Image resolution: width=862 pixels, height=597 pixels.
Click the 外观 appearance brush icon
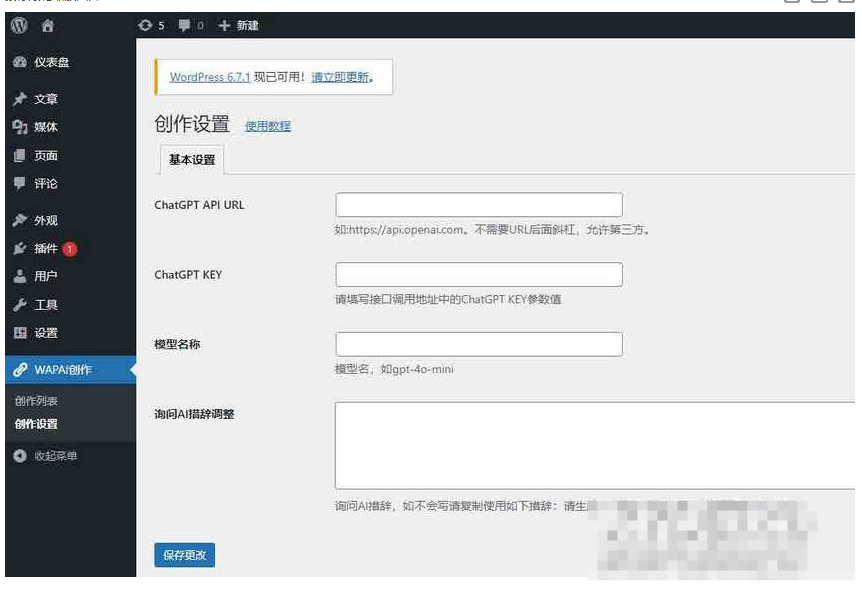pos(20,220)
